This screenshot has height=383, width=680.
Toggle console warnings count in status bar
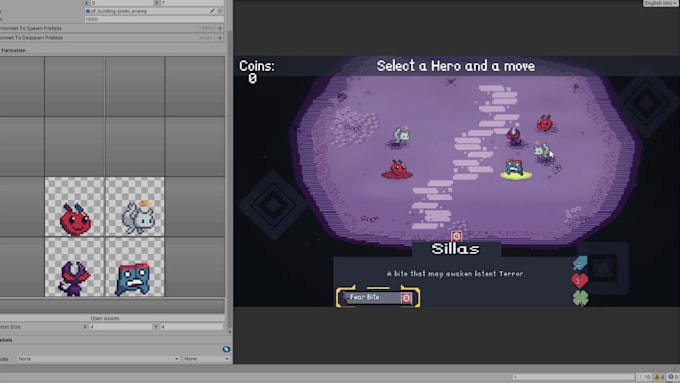[x=659, y=377]
